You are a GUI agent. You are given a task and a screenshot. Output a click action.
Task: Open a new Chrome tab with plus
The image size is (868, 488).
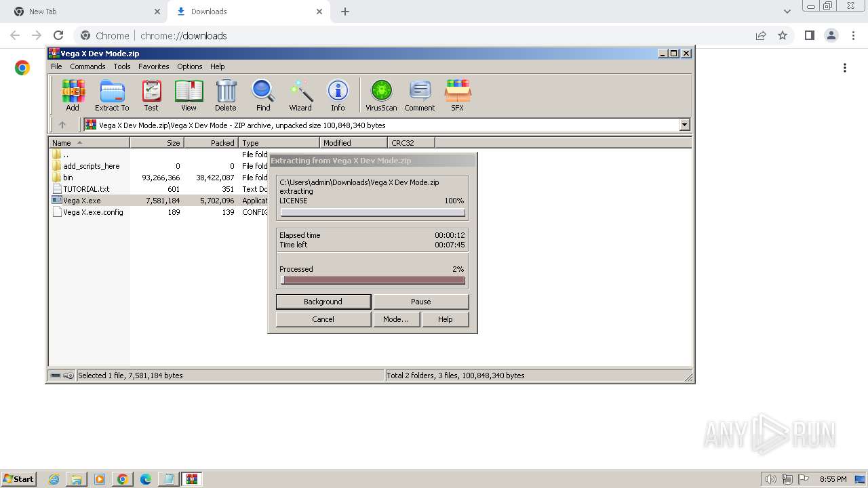tap(345, 12)
